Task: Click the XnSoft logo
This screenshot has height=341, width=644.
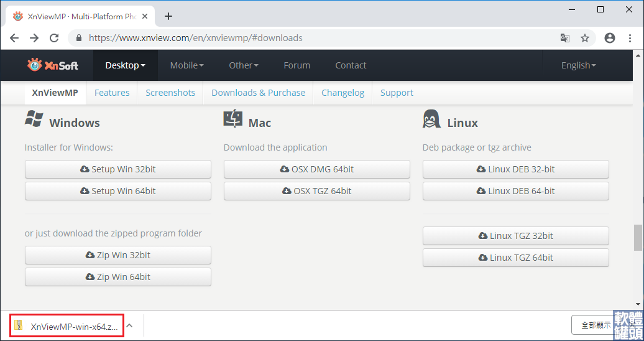Action: [x=53, y=65]
